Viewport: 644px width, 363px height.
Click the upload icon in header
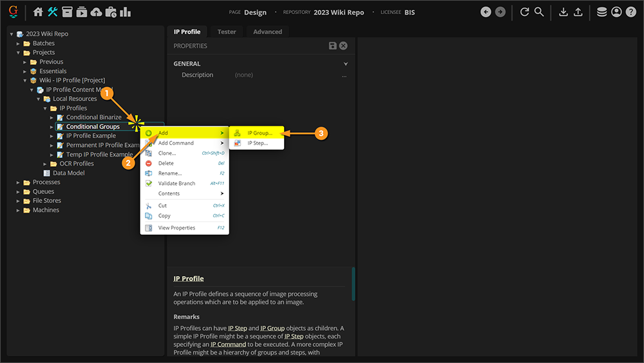pos(578,12)
